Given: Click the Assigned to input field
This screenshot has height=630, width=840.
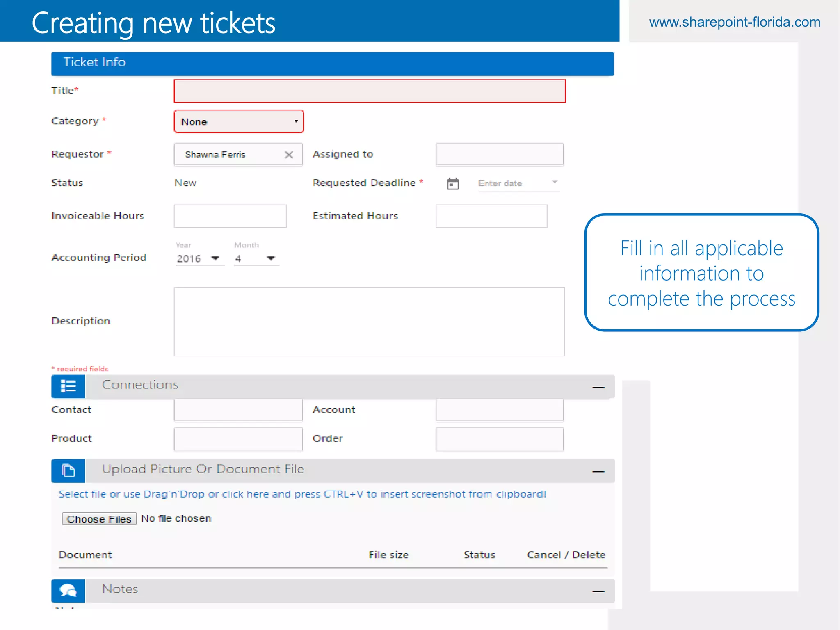Looking at the screenshot, I should [500, 154].
